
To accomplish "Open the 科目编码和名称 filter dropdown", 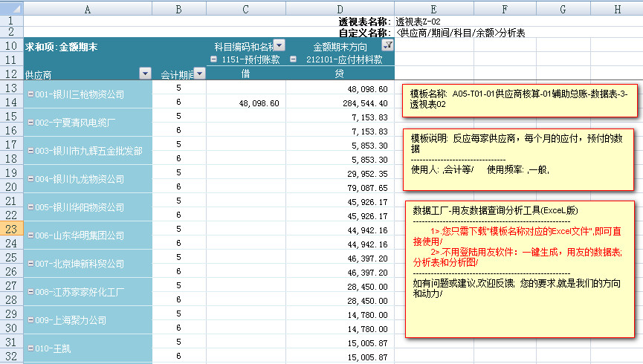I will click(x=280, y=46).
